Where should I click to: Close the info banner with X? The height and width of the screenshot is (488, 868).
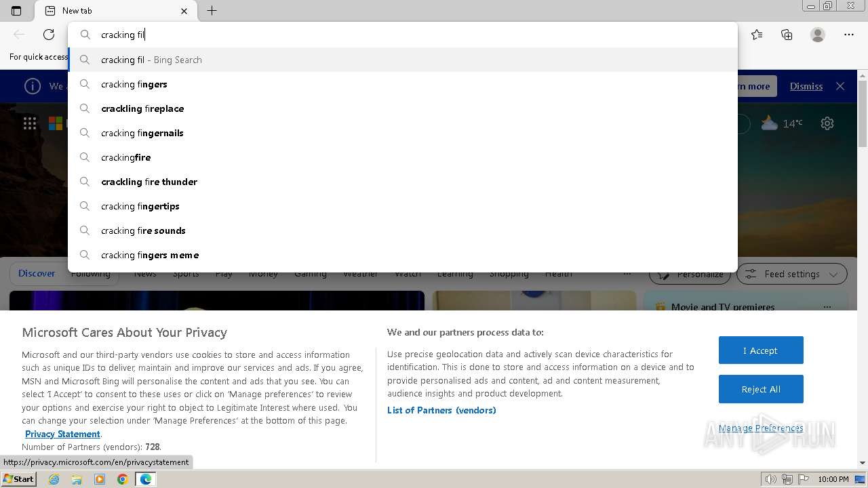pos(840,86)
